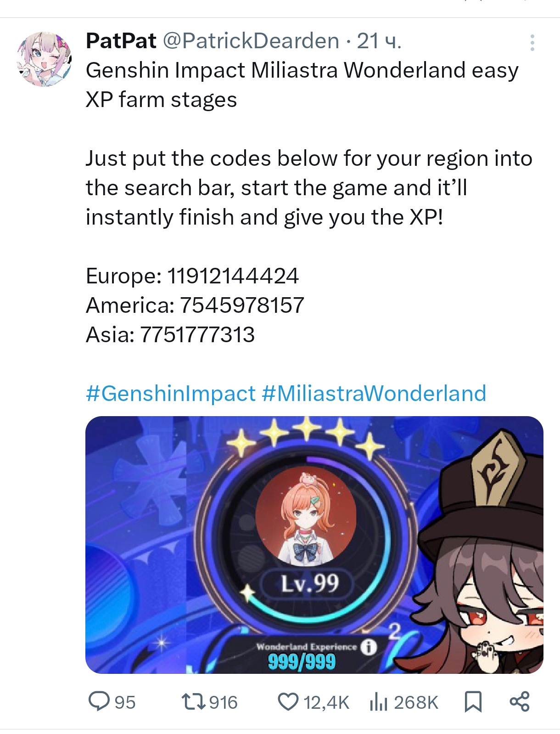Like the tweet with heart icon
This screenshot has width=560, height=734.
288,702
